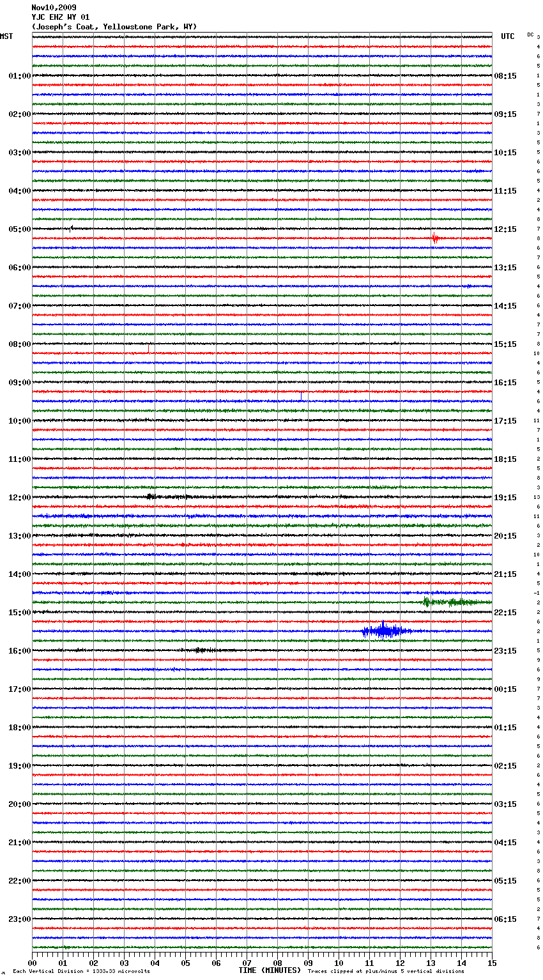Click the minute 10 tick label on time axis
Screen dimensions: 543x980
point(339,963)
